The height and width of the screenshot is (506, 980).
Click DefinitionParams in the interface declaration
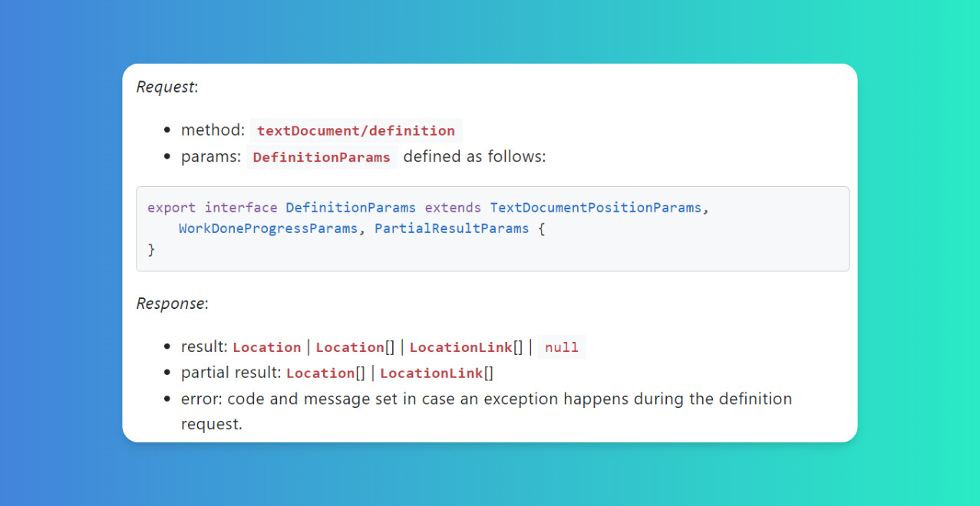351,208
